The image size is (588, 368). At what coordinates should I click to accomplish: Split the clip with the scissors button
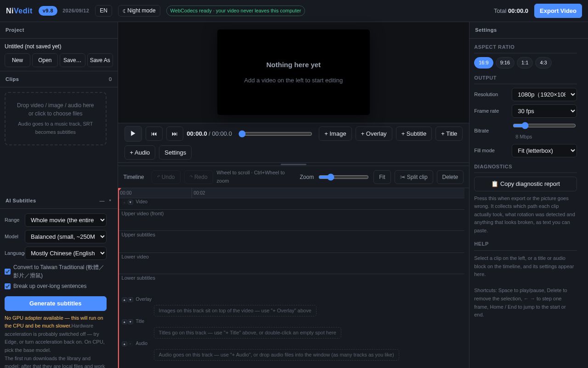[413, 177]
